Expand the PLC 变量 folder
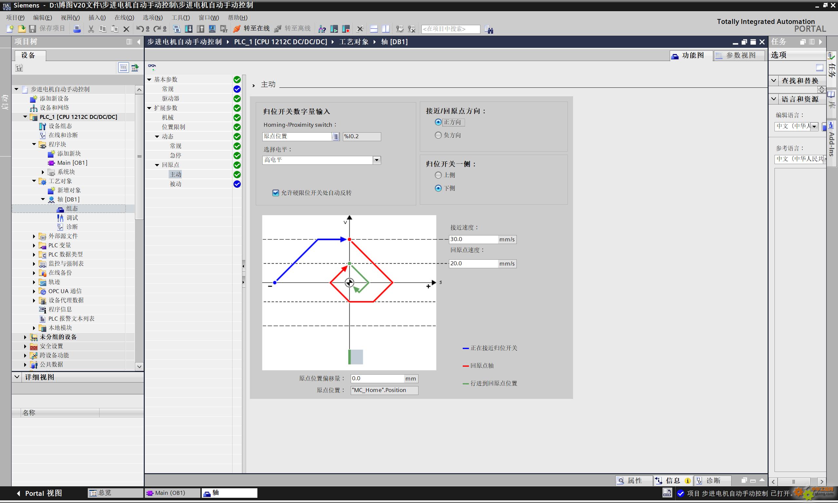The image size is (838, 504). pos(34,245)
